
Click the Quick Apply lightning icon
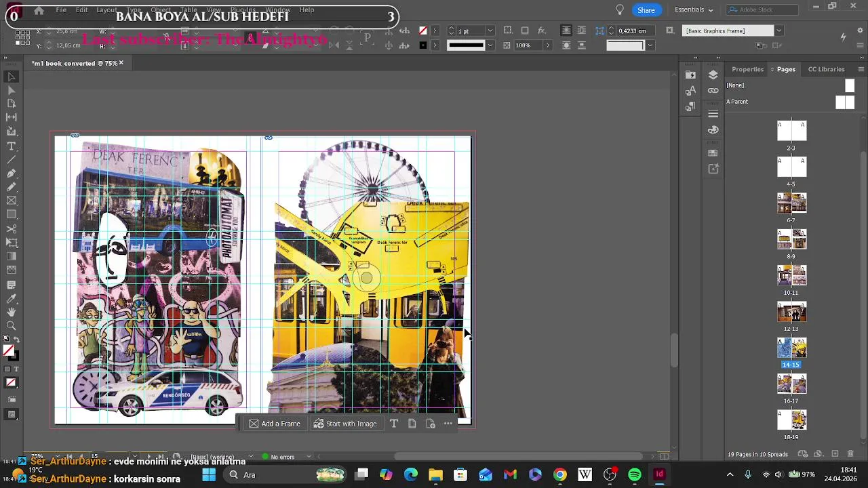click(x=843, y=37)
